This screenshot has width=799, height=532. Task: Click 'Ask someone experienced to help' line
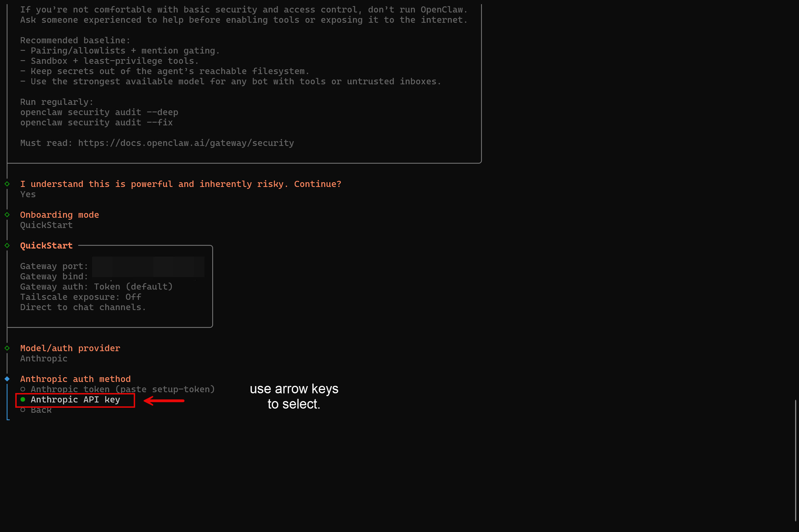pos(244,20)
